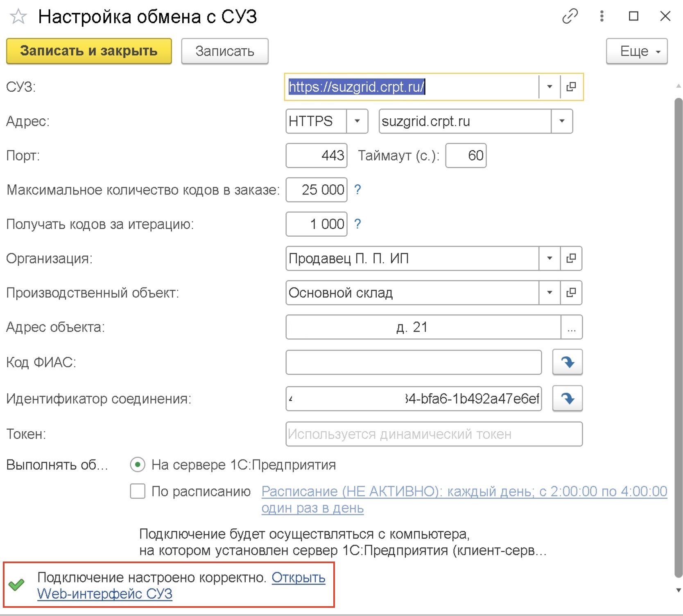Viewport: 683px width, 616px height.
Task: Maximize the settings window
Action: point(633,16)
